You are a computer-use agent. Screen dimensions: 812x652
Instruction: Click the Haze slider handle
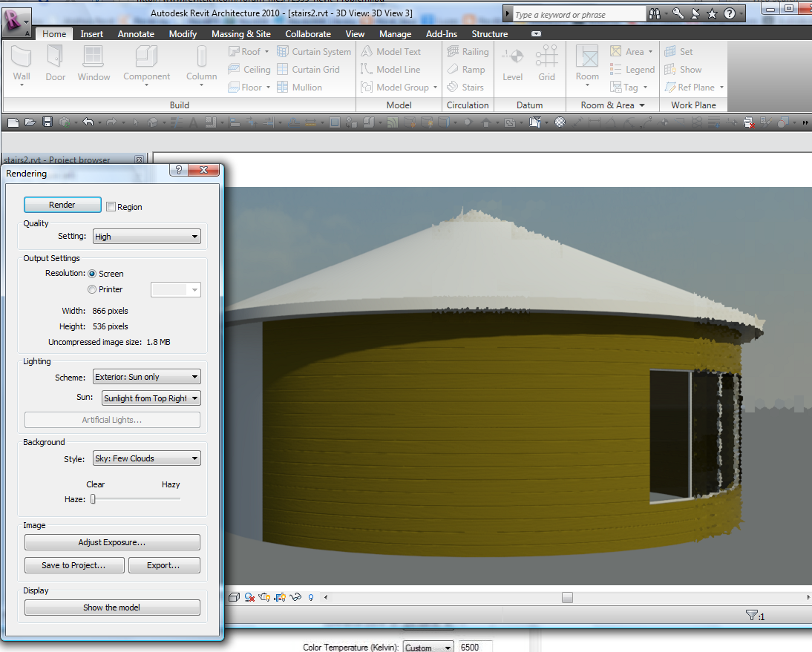94,499
